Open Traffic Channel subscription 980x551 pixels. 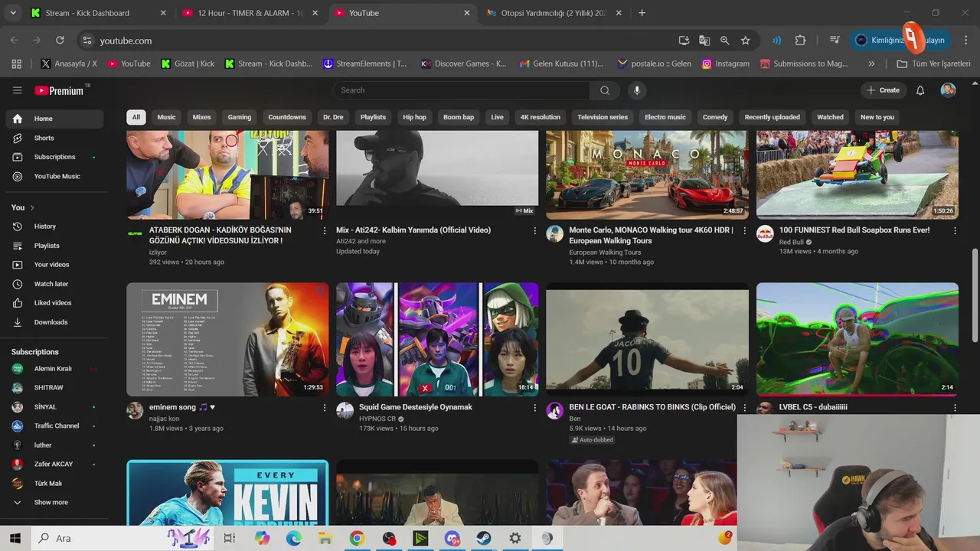coord(54,425)
